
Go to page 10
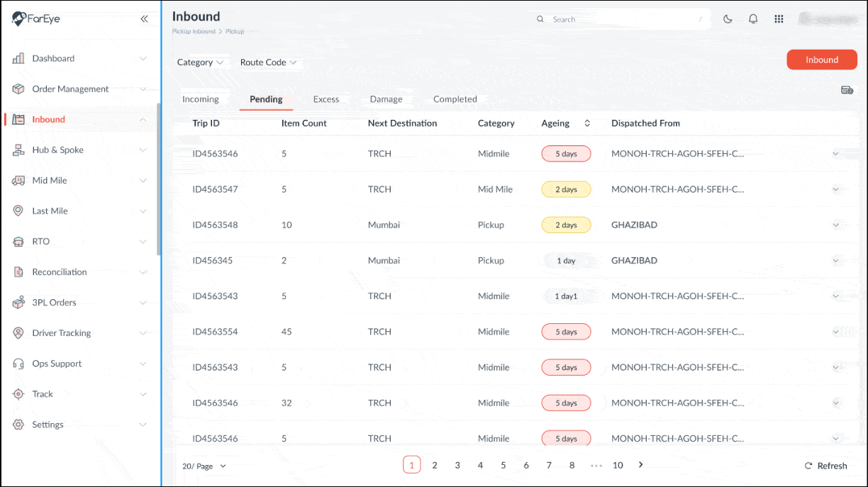618,465
